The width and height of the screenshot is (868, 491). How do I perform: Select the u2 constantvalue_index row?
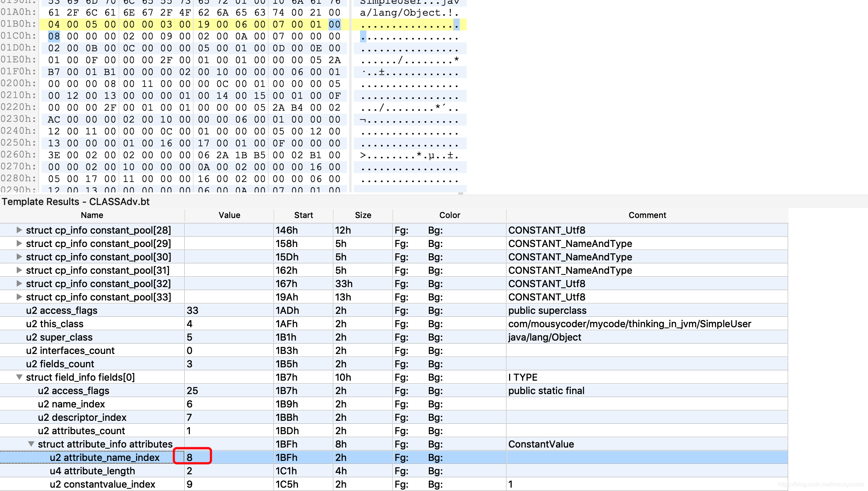coord(102,484)
